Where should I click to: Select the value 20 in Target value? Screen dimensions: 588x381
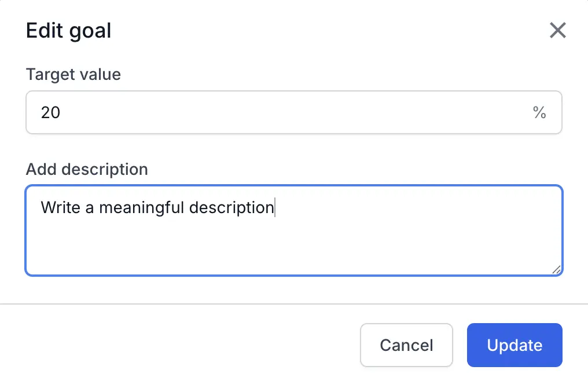pos(52,112)
